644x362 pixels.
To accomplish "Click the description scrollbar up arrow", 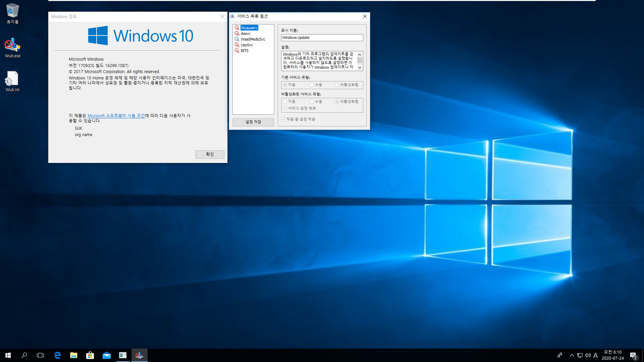I will click(x=360, y=54).
